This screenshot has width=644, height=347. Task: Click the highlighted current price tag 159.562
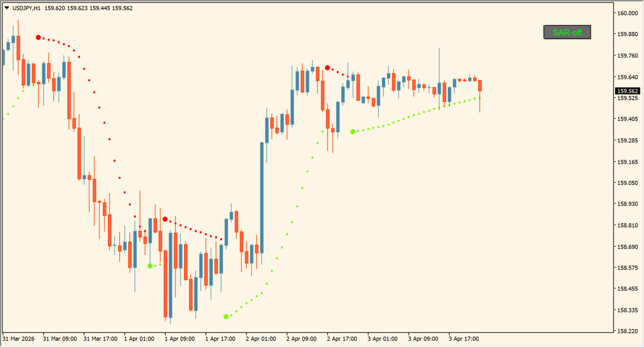[627, 91]
